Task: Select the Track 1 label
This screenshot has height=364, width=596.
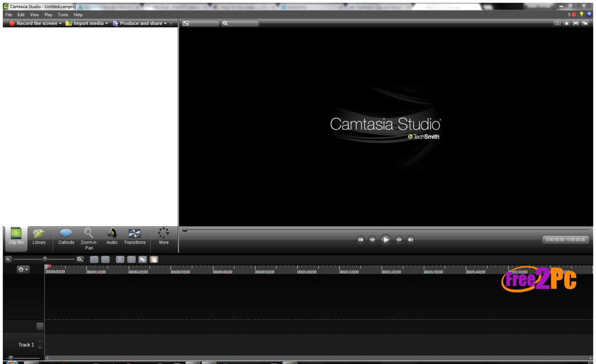Action: click(26, 345)
